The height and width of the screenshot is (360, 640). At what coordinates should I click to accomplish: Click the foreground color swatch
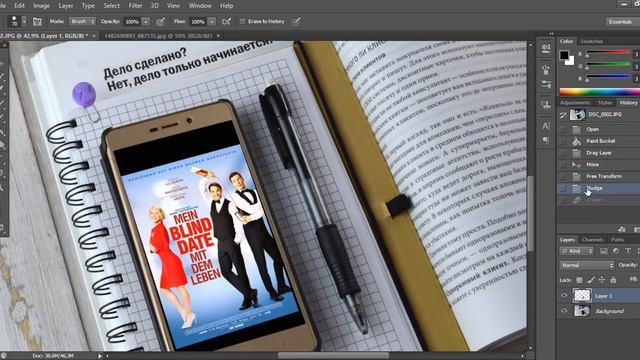pyautogui.click(x=564, y=55)
